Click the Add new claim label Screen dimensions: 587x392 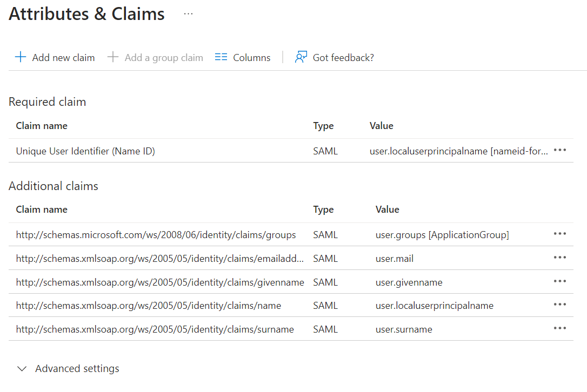click(x=63, y=58)
